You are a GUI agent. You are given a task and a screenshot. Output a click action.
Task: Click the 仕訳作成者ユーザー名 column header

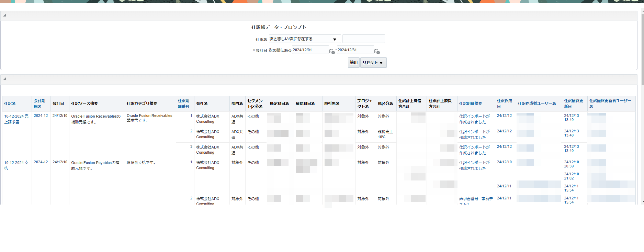coord(537,103)
